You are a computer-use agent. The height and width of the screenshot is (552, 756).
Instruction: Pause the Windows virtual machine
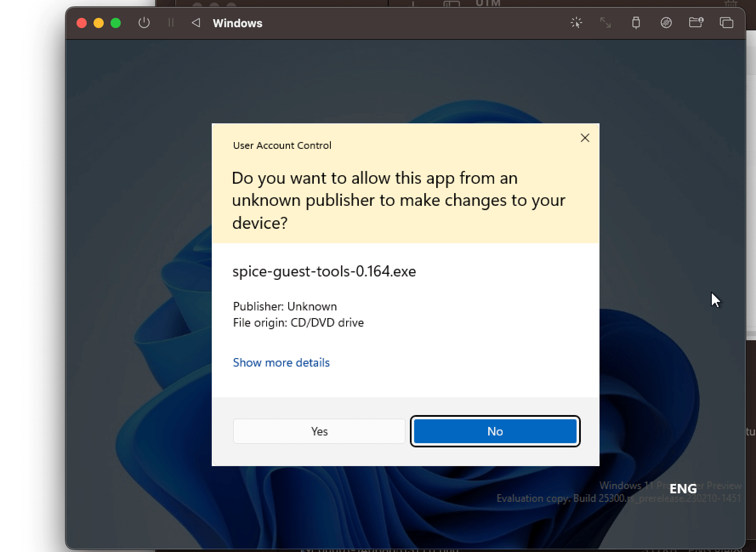(171, 23)
